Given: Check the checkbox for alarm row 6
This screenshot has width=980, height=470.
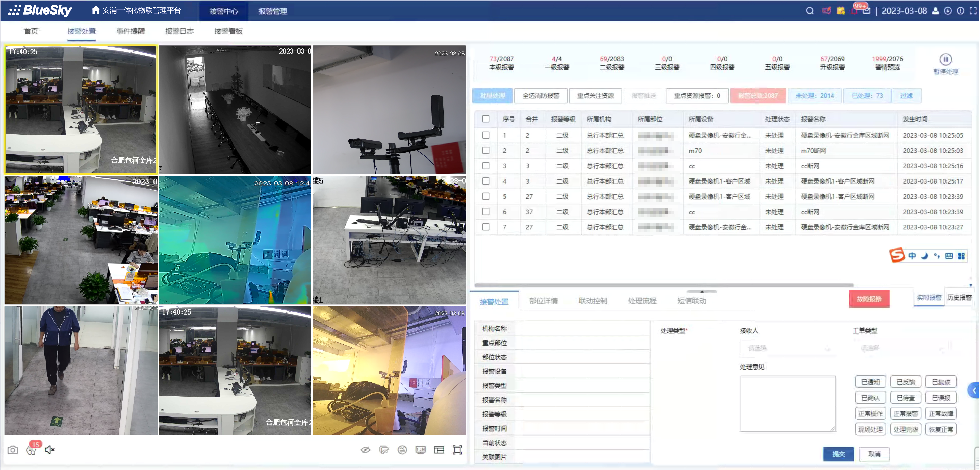Looking at the screenshot, I should click(x=486, y=212).
